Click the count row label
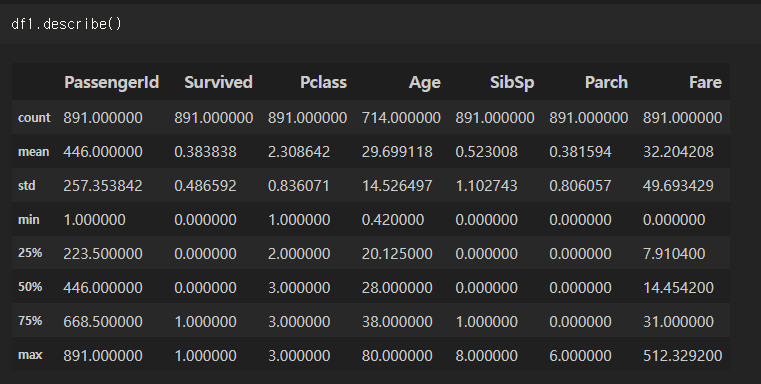The height and width of the screenshot is (384, 761). pos(34,117)
